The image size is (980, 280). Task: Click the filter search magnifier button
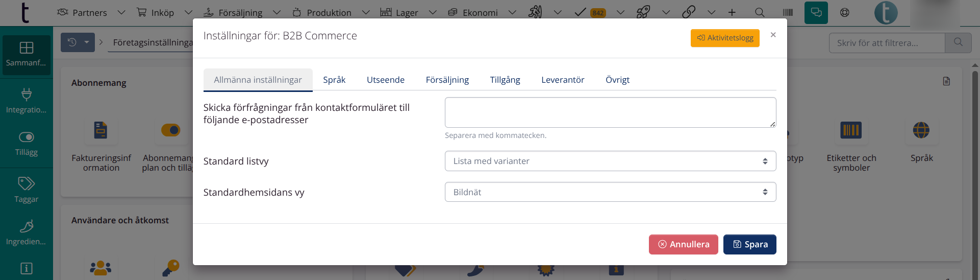(x=959, y=43)
